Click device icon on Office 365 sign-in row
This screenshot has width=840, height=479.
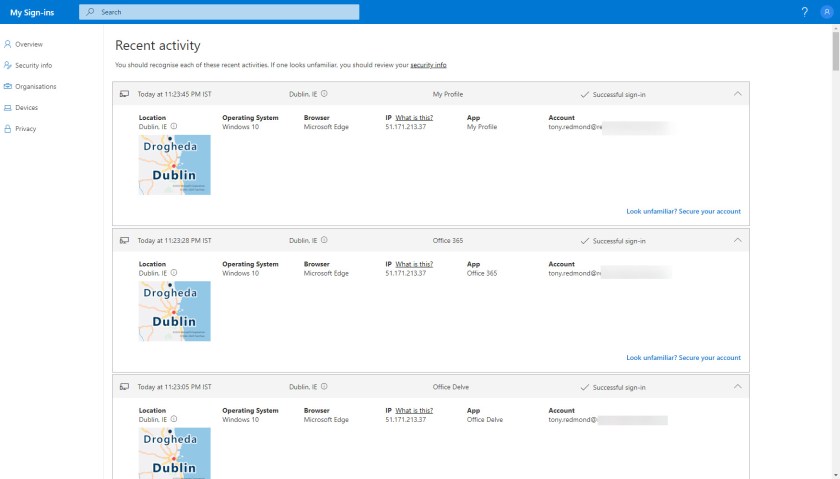(x=124, y=241)
